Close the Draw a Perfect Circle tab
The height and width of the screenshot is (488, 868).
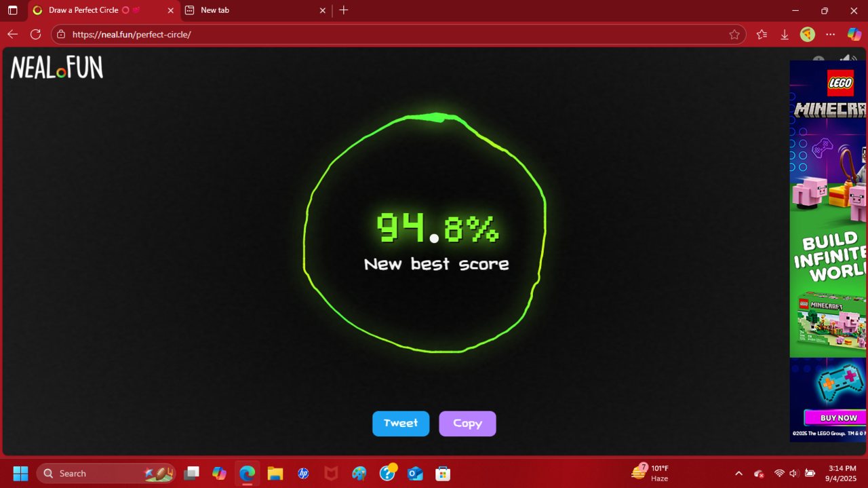click(171, 10)
